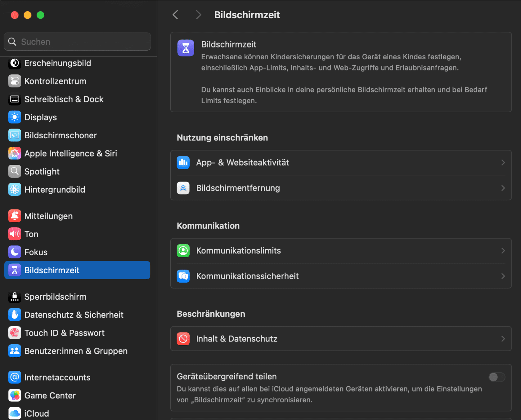Click the Touch ID fingerprint icon
This screenshot has width=521, height=420.
point(15,333)
